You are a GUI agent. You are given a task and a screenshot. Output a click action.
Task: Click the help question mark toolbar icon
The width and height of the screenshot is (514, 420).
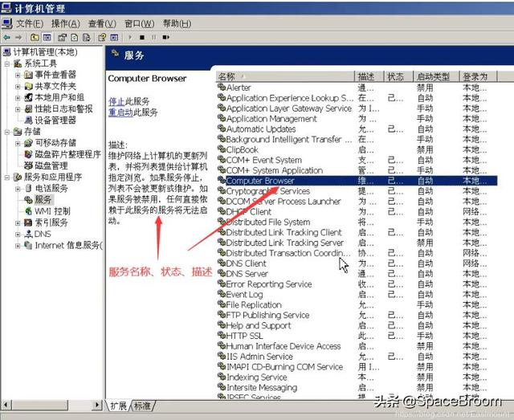coord(102,38)
